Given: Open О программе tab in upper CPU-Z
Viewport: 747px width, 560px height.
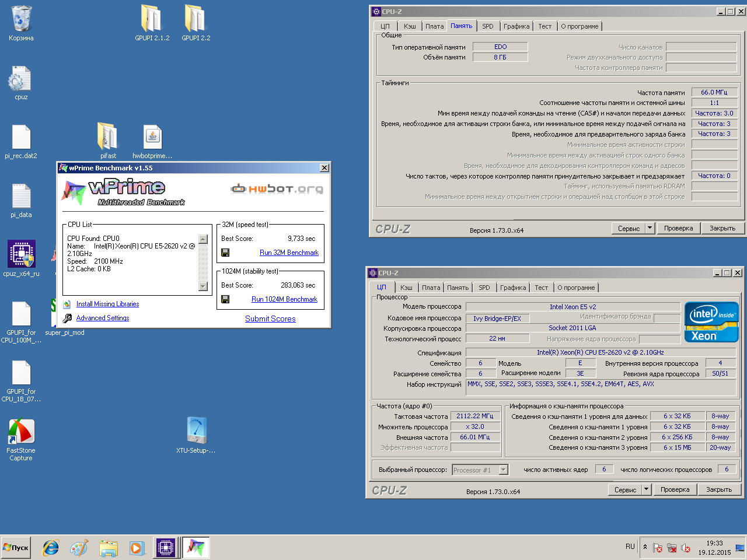Looking at the screenshot, I should tap(580, 26).
